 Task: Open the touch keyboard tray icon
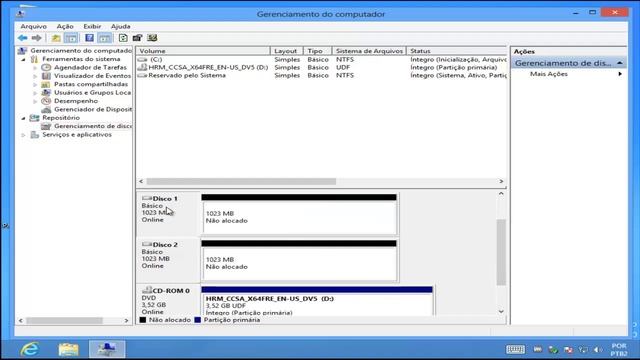[515, 349]
